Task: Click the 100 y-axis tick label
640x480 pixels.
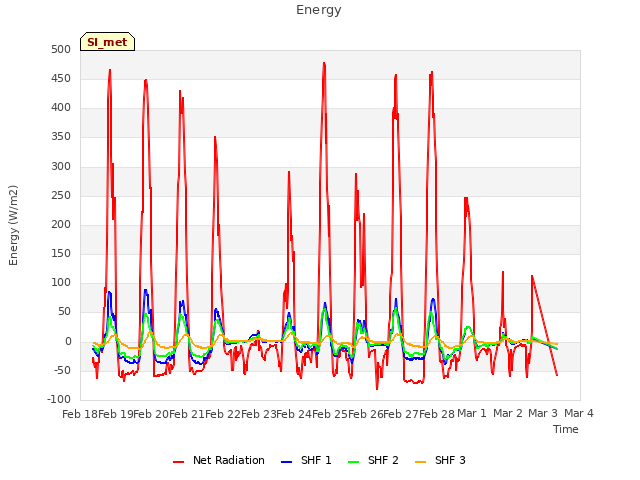Action: (61, 282)
